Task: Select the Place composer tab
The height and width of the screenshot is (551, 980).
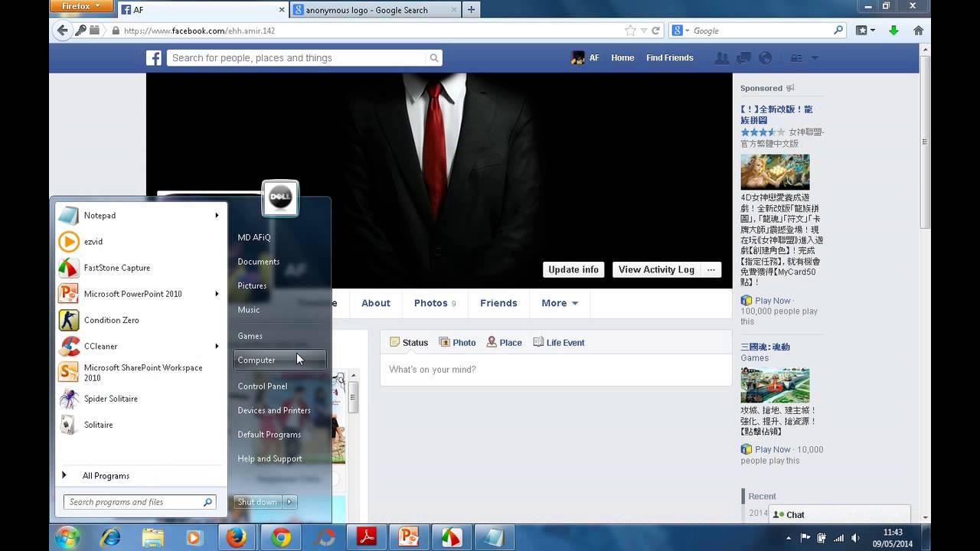Action: click(504, 343)
